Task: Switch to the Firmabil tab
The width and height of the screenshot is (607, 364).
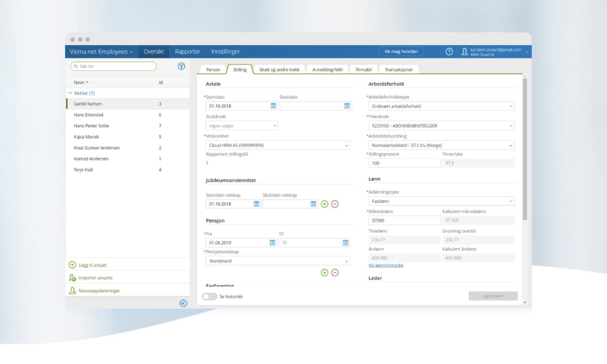Action: (x=364, y=70)
